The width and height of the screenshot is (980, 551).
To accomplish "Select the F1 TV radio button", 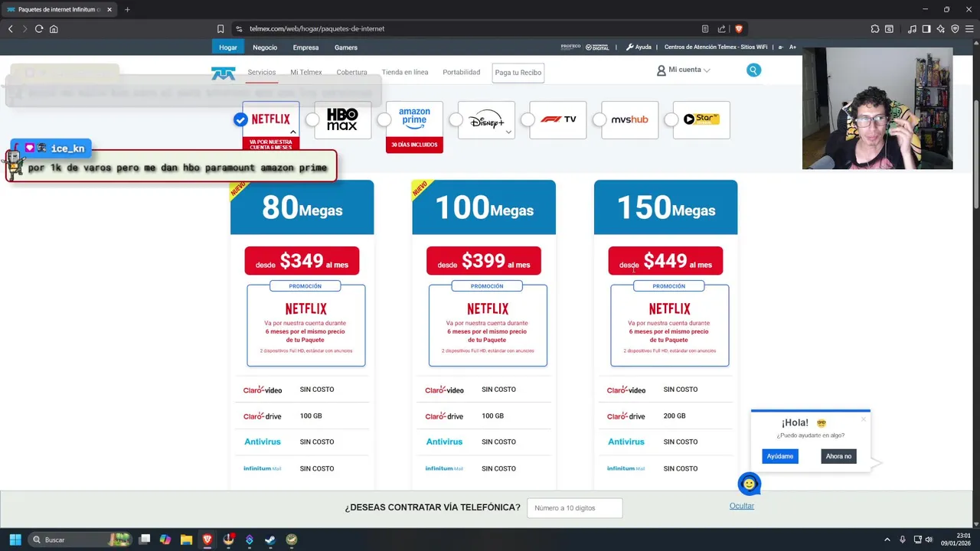I will [x=528, y=119].
